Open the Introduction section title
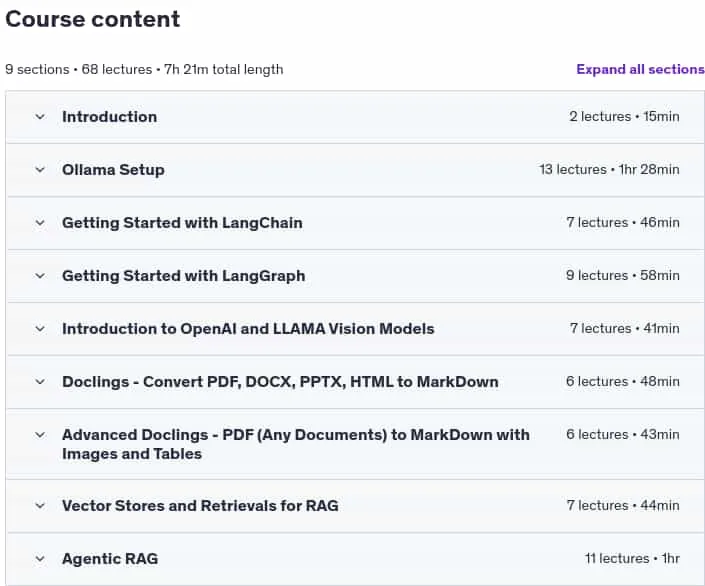 click(x=109, y=117)
